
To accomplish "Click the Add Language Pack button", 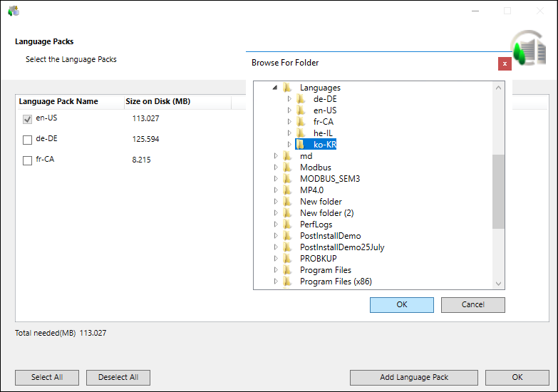I will [413, 377].
